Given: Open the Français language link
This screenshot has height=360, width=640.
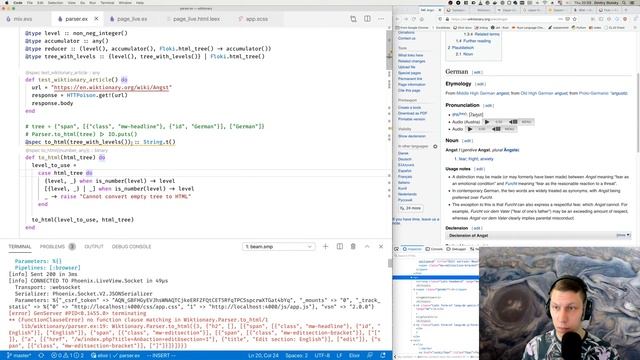Looking at the screenshot, I should 405,177.
